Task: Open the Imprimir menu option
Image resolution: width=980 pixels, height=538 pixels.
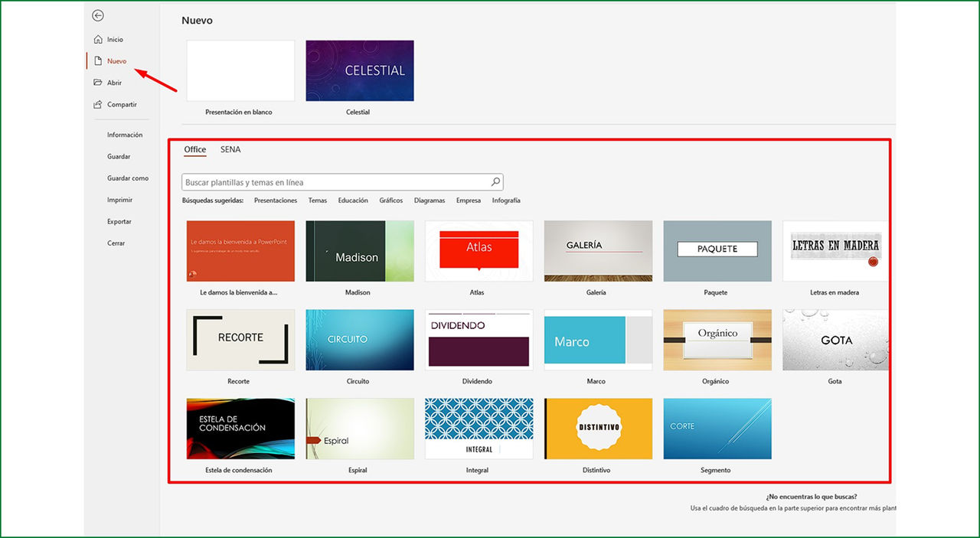Action: pos(119,200)
